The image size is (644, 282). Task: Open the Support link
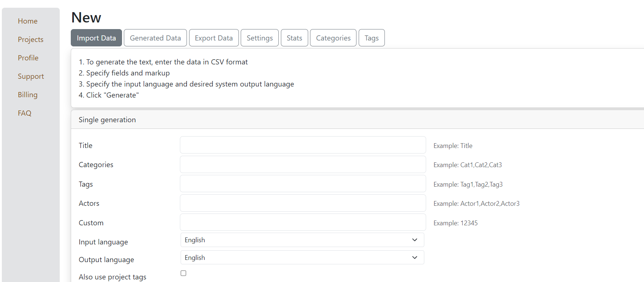click(31, 76)
